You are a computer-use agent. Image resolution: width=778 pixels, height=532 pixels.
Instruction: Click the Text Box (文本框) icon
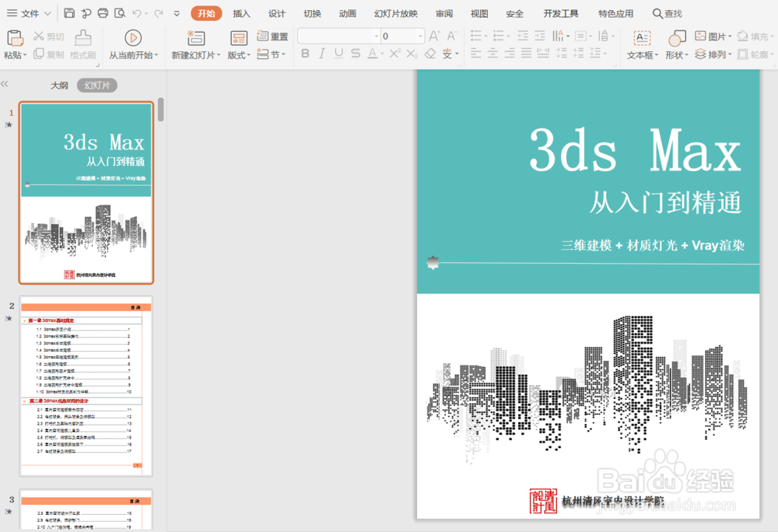point(642,38)
